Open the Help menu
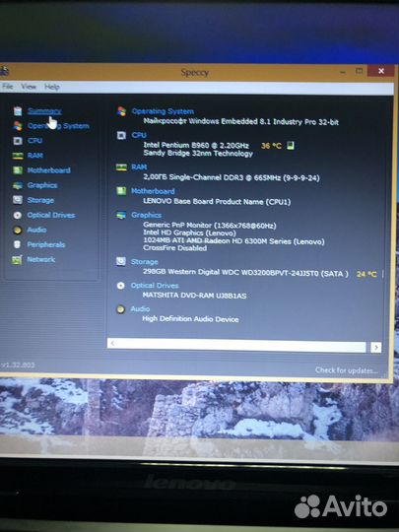The image size is (399, 532). pyautogui.click(x=52, y=88)
